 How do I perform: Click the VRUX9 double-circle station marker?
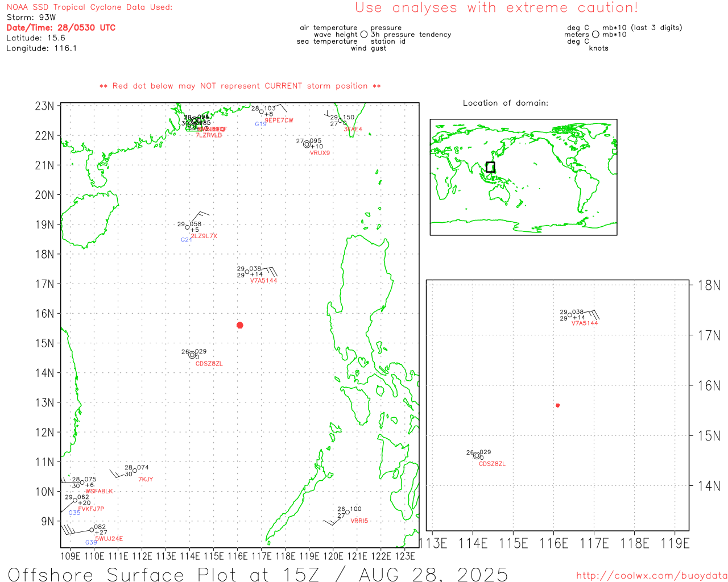(307, 144)
